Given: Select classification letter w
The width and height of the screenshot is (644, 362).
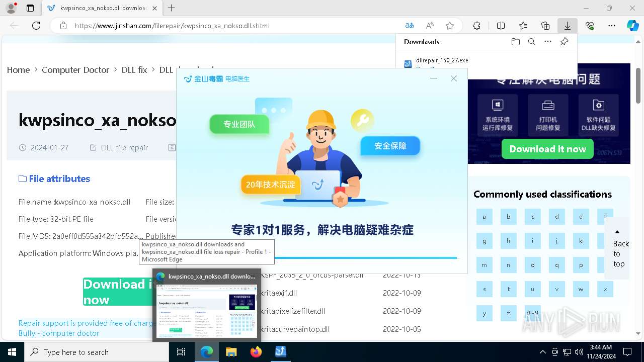Looking at the screenshot, I should (x=581, y=289).
